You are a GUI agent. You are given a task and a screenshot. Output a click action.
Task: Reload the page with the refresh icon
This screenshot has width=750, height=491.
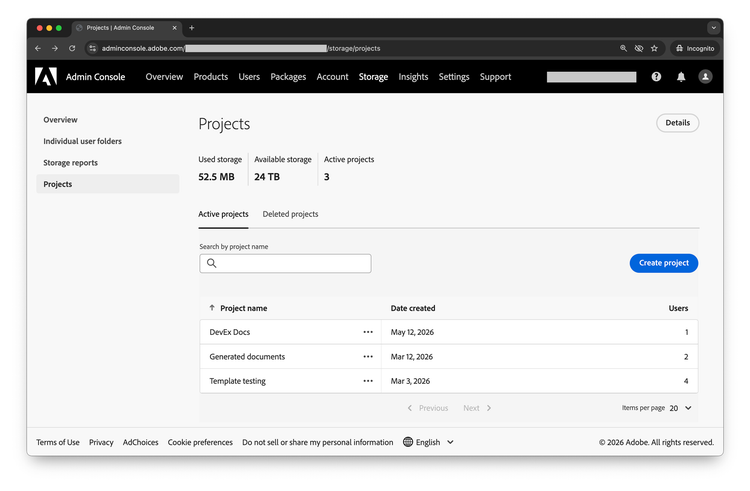[x=72, y=48]
